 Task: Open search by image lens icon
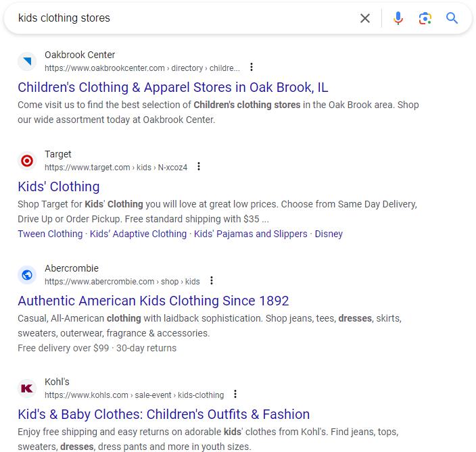coord(425,18)
